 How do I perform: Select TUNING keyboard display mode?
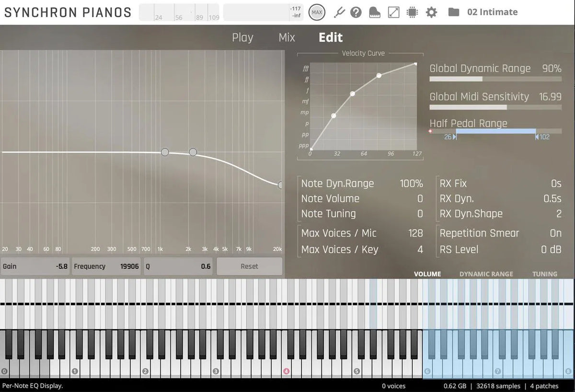pos(544,274)
